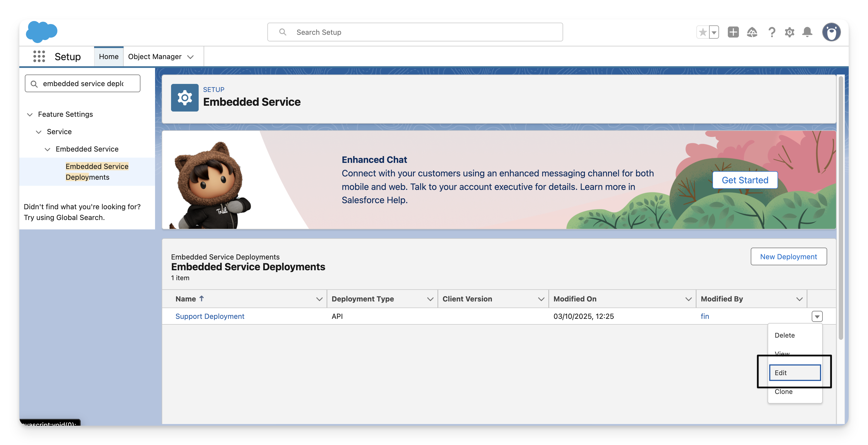
Task: Open the Setup gear icon in header
Action: (x=789, y=32)
